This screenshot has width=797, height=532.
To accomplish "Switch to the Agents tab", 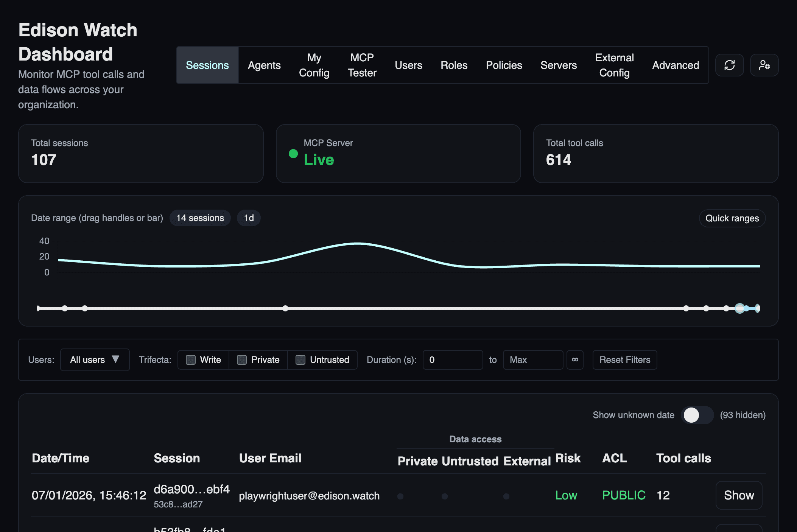I will pyautogui.click(x=264, y=65).
